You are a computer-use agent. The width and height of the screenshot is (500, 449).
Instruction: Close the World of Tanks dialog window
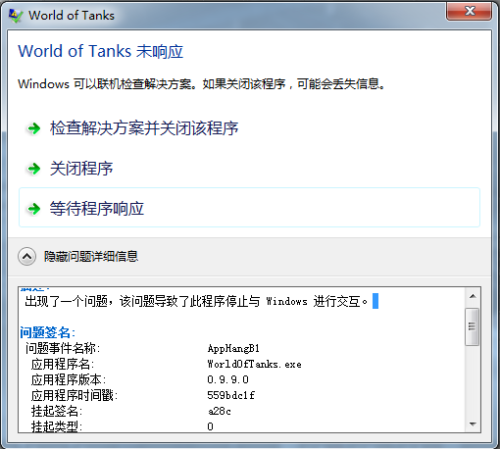pyautogui.click(x=469, y=11)
